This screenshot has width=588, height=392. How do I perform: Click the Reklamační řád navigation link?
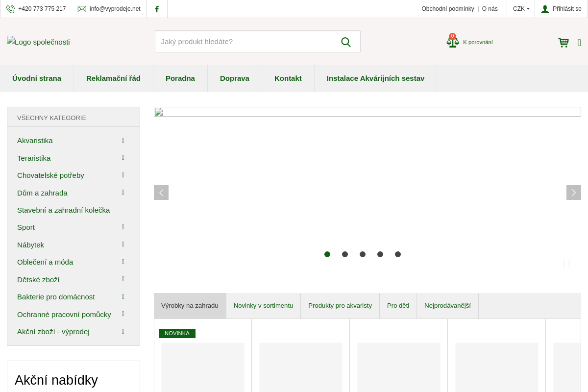tap(113, 78)
